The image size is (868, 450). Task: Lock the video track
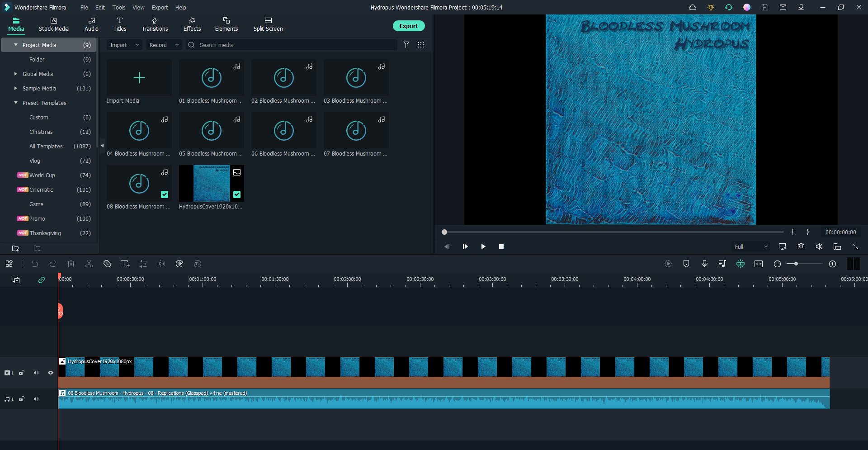pyautogui.click(x=21, y=373)
